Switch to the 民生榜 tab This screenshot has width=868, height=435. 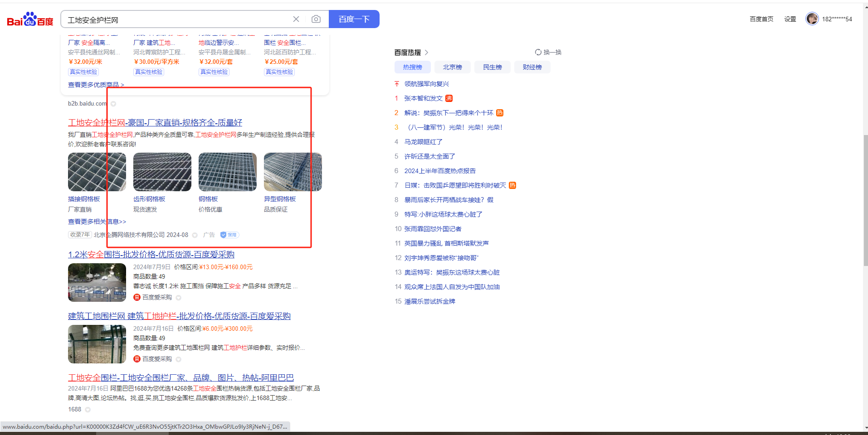(x=492, y=67)
